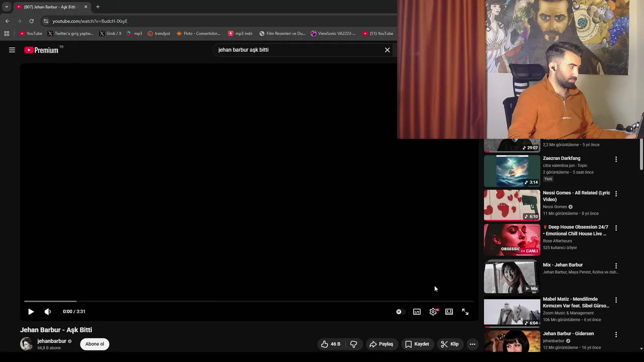The width and height of the screenshot is (644, 362).
Task: Open options for Nessi Gomes video
Action: coord(616,194)
